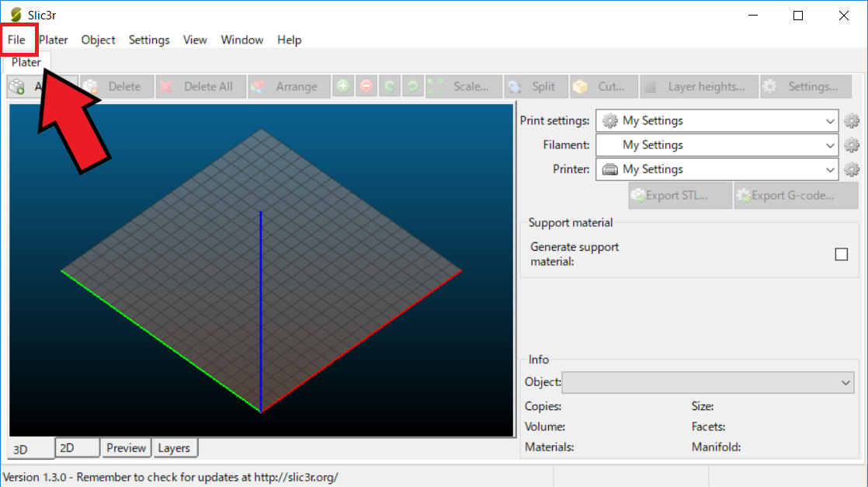The height and width of the screenshot is (487, 868).
Task: Click the Slic3r app icon in title bar
Action: [16, 15]
